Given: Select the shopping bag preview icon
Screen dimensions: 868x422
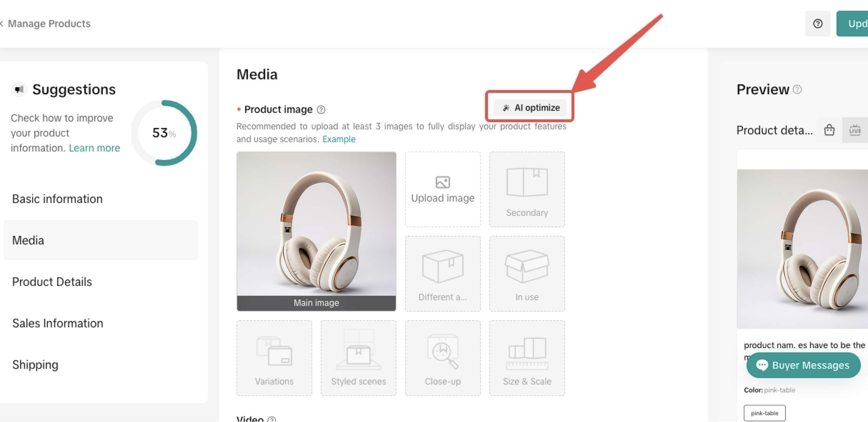Looking at the screenshot, I should coord(829,130).
